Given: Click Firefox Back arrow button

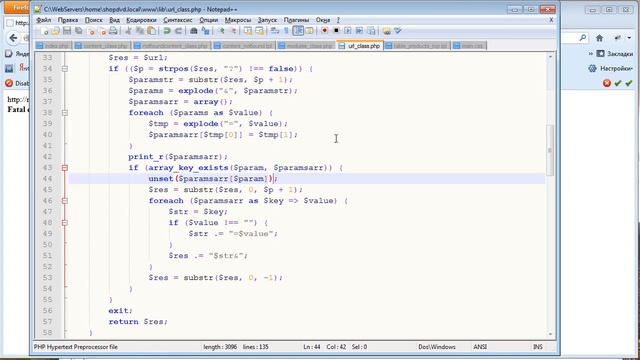Looking at the screenshot, I should (x=13, y=38).
